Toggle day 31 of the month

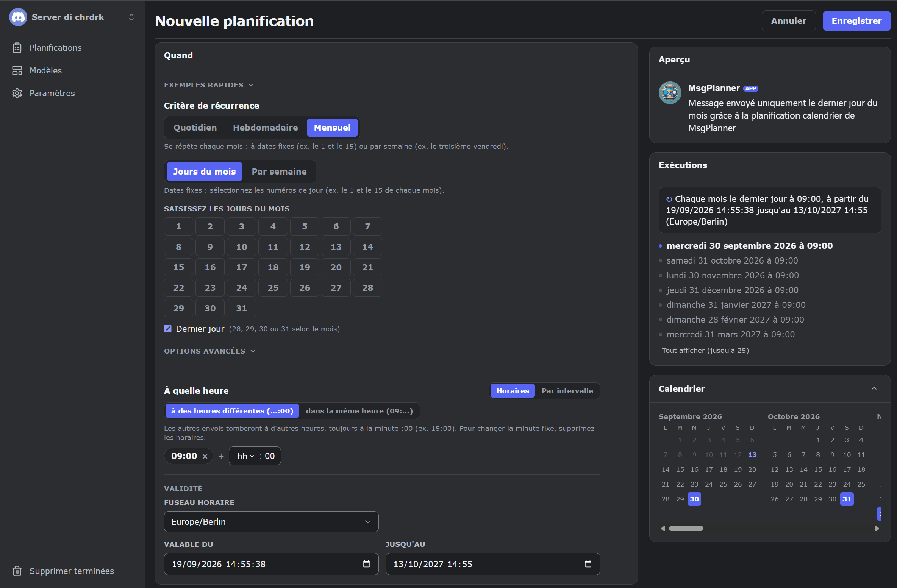click(x=241, y=308)
